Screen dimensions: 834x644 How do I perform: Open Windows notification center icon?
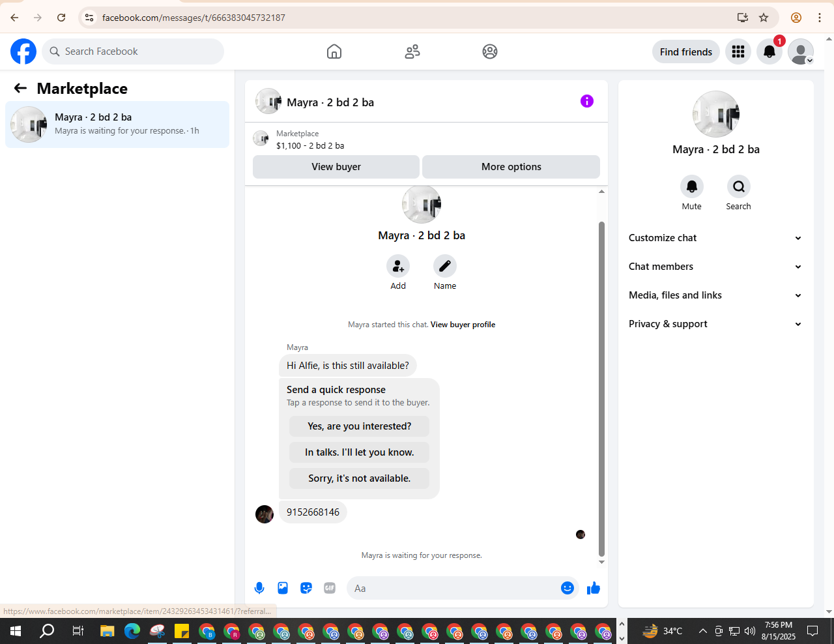(812, 631)
